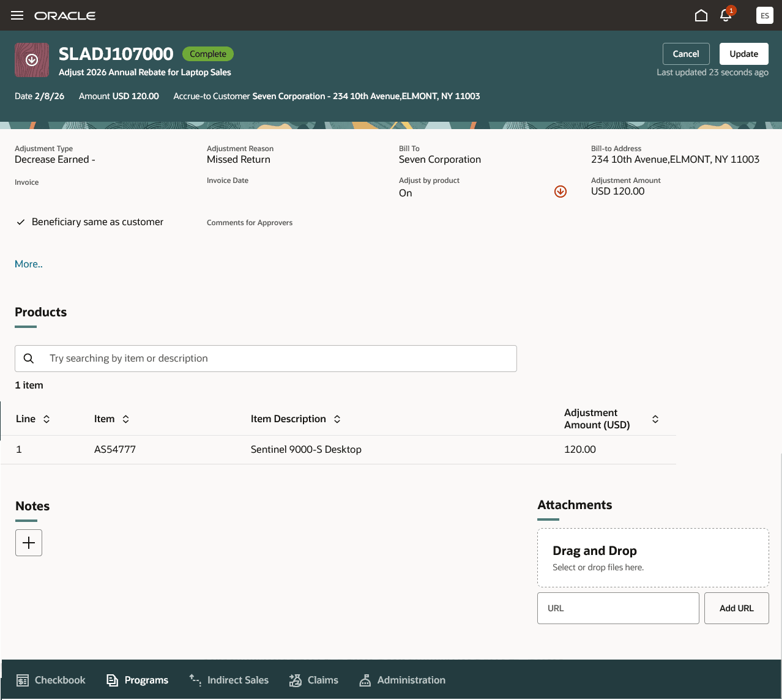Open the Checkbook tab

[x=51, y=680]
